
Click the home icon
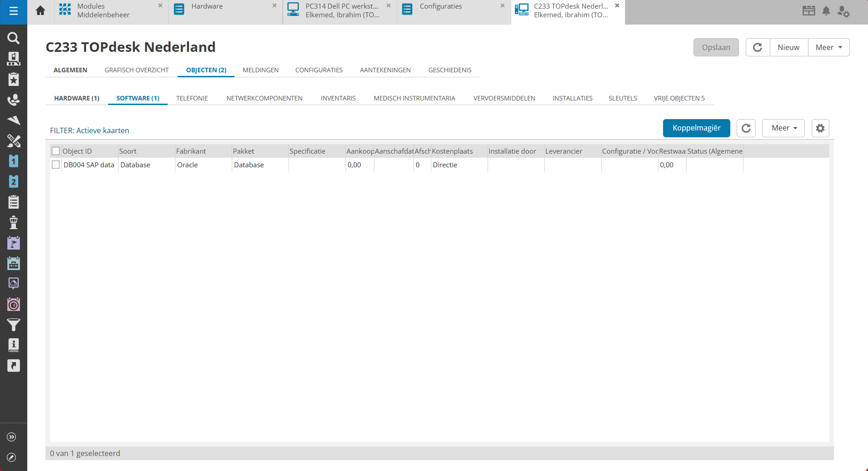(x=40, y=10)
